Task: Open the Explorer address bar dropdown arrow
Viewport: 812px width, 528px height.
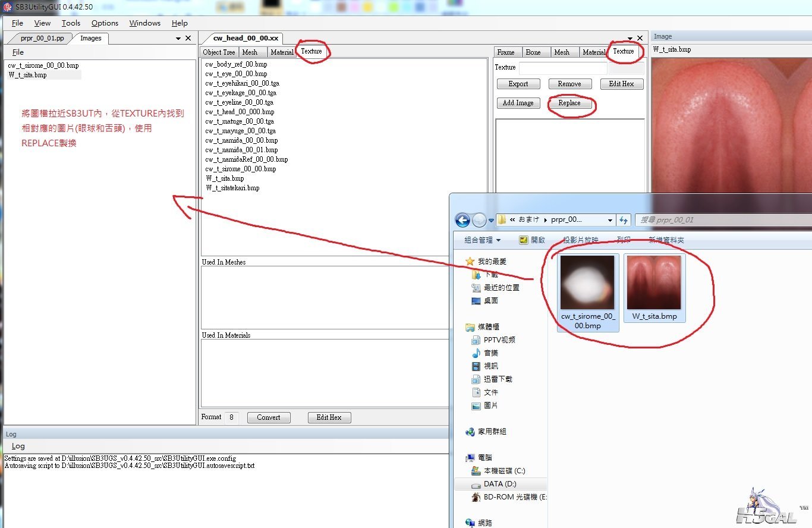Action: coord(610,220)
